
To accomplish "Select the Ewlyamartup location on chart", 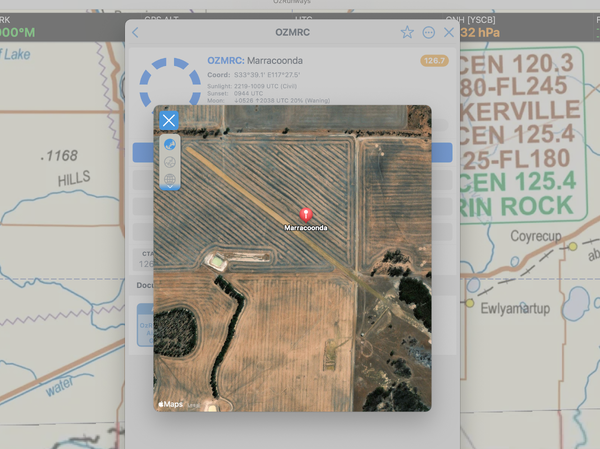I will coord(515,308).
